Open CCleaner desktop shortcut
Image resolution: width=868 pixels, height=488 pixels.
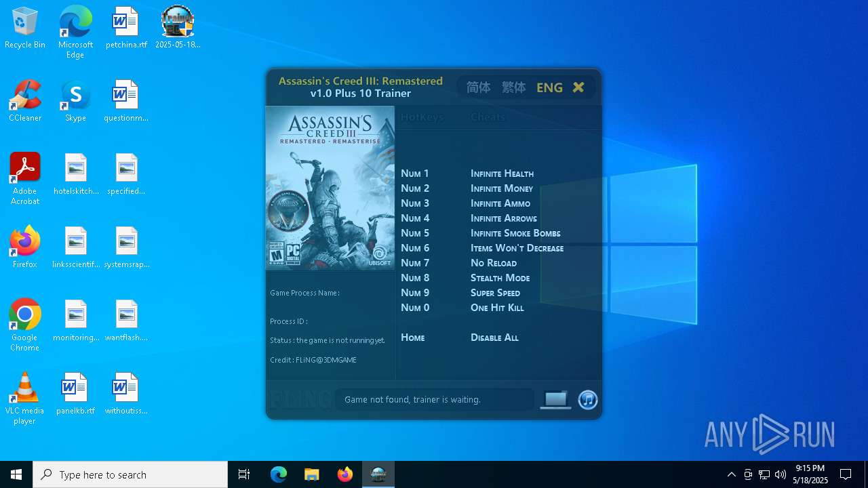[x=25, y=102]
